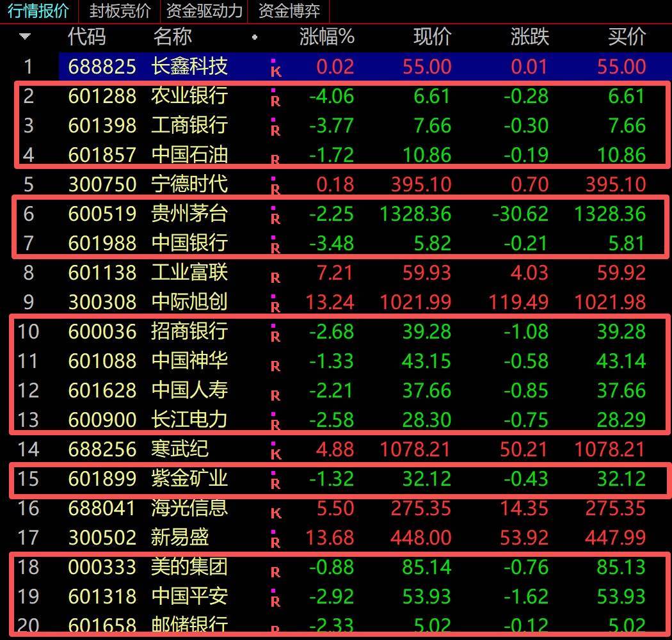Click the K marker icon for 长鑫科技
This screenshot has height=640, width=672.
(x=276, y=68)
